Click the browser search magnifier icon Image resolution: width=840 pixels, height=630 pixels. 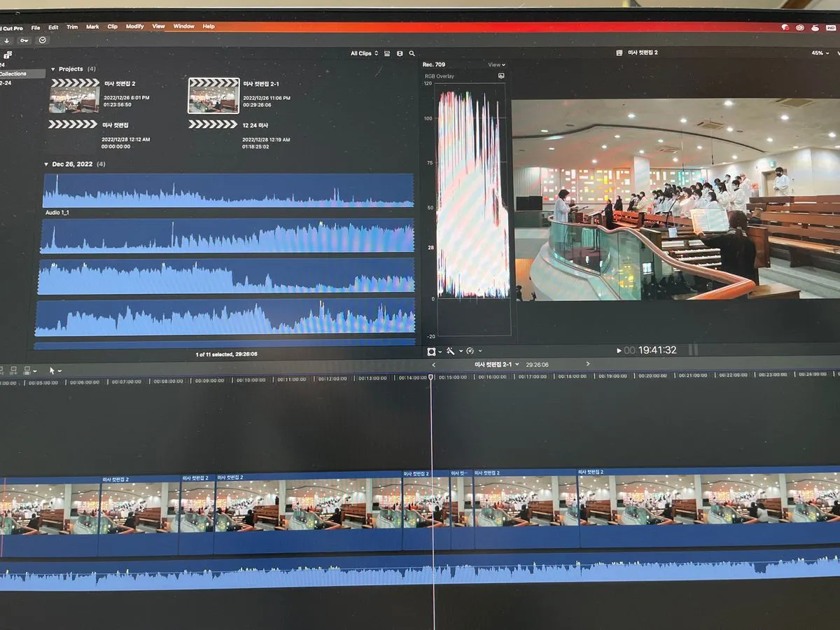[412, 53]
